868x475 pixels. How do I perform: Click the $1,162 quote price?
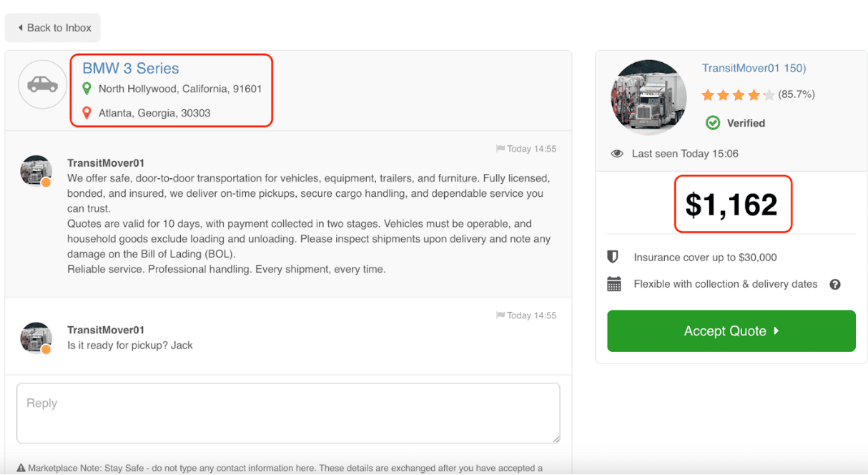(731, 205)
